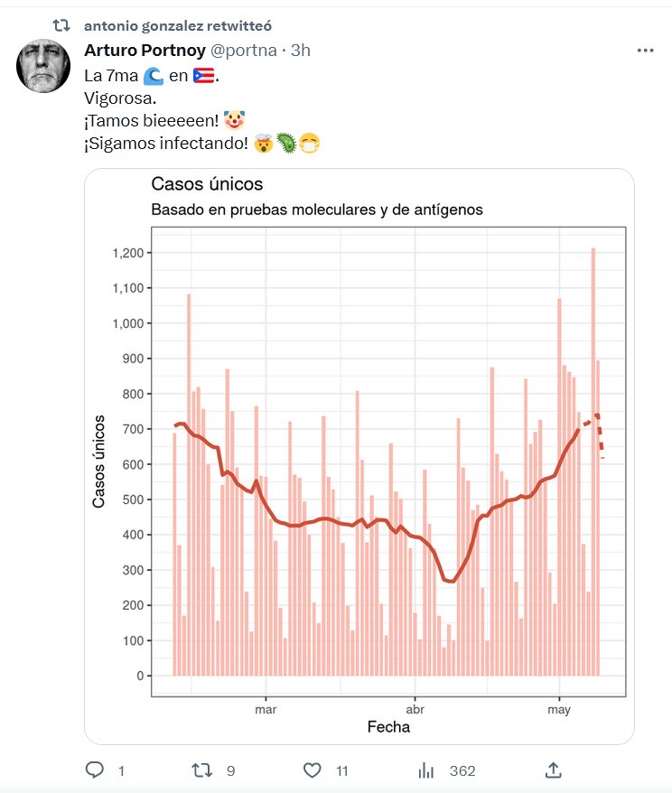The image size is (672, 793).
Task: Click the Puerto Rico flag emoji
Action: [203, 76]
